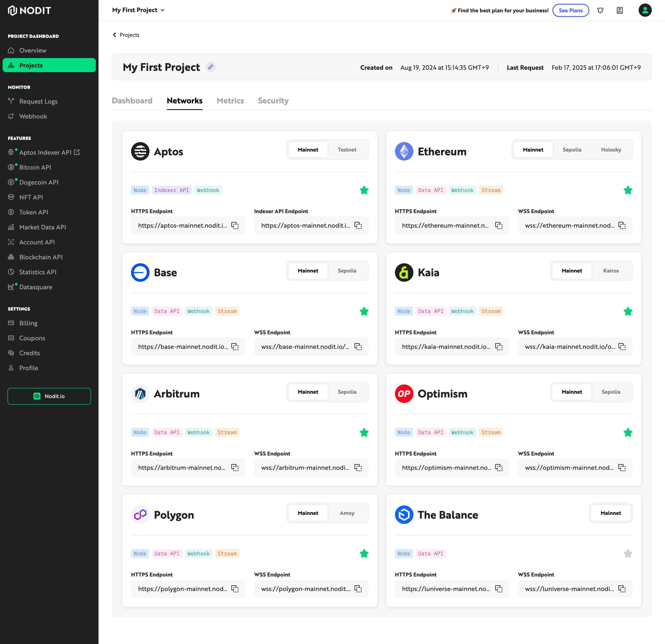Open the Security tab
Viewport: 665px width, 644px height.
point(273,101)
